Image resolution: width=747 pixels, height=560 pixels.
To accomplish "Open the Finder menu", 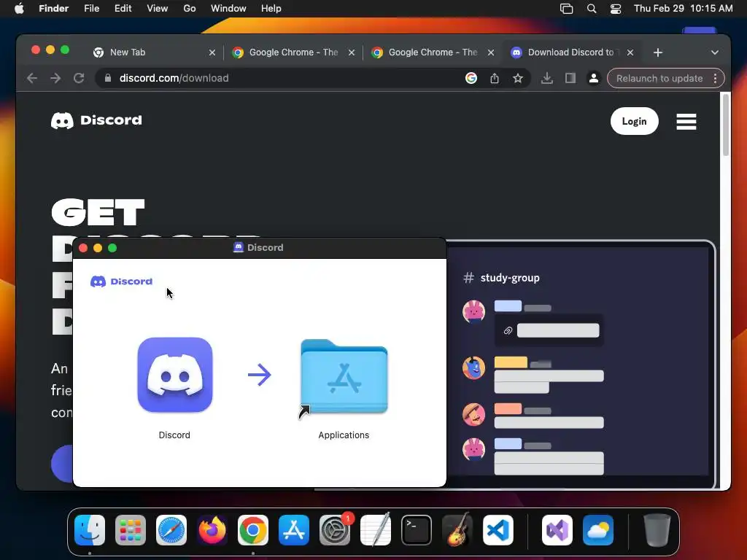I will (53, 9).
